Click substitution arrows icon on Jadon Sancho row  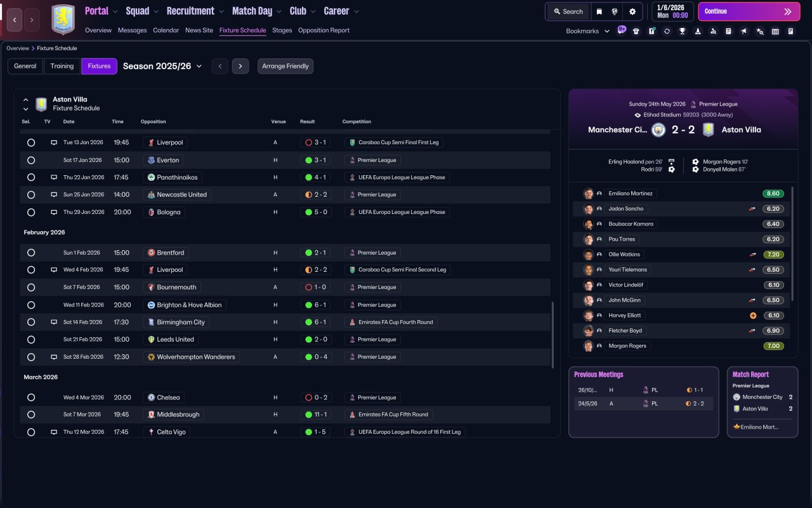752,209
